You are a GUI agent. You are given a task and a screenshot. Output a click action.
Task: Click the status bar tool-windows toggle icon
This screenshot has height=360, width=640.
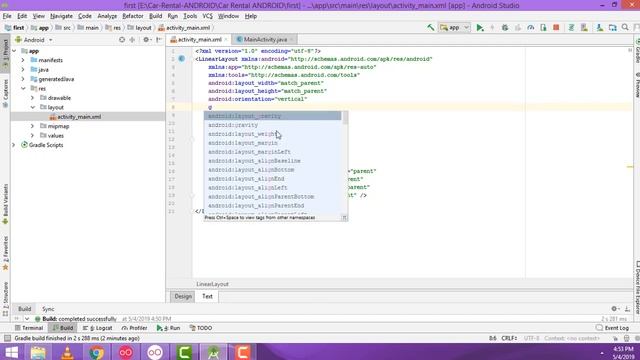click(x=7, y=338)
